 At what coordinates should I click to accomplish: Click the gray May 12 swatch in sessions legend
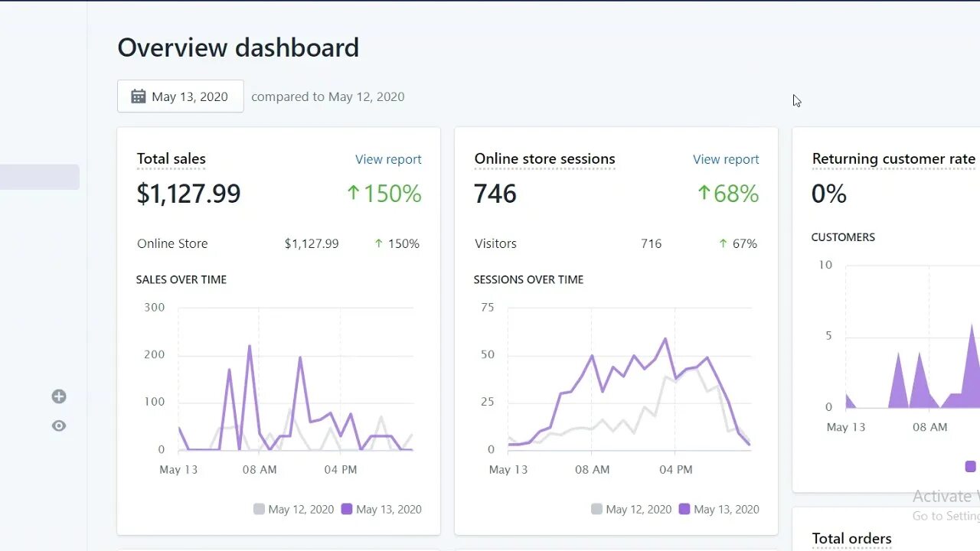point(596,509)
